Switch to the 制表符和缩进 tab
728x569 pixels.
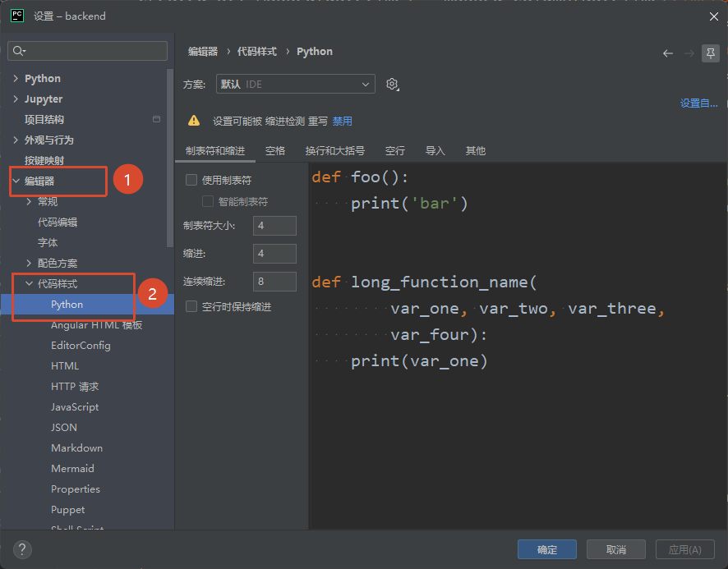click(215, 151)
